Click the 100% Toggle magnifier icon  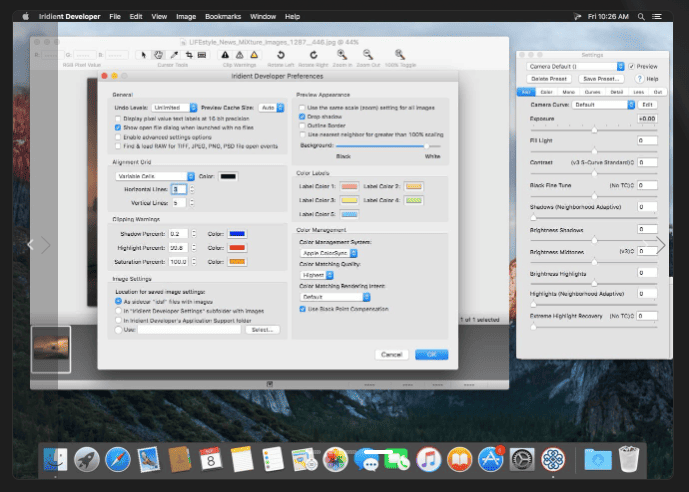tap(400, 54)
